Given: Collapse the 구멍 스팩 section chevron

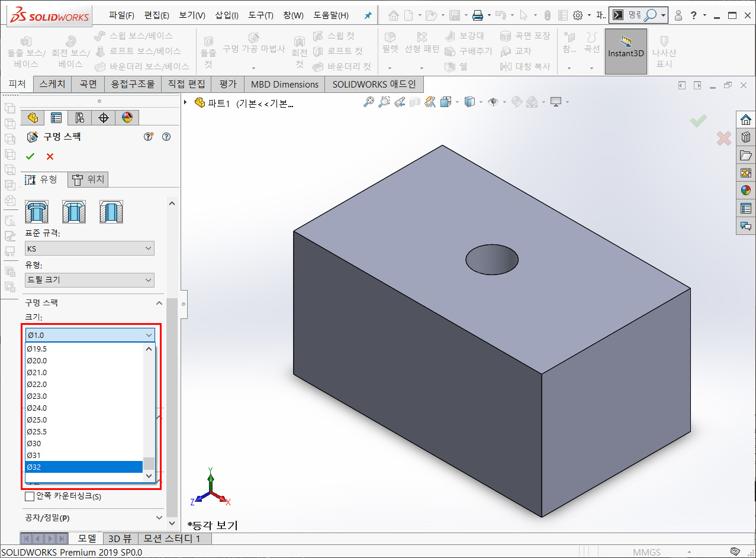Looking at the screenshot, I should (x=159, y=303).
